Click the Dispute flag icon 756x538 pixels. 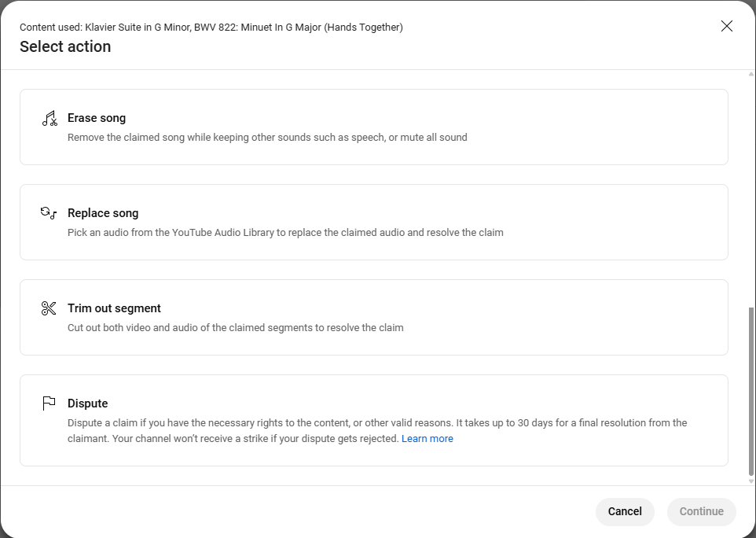tap(49, 403)
